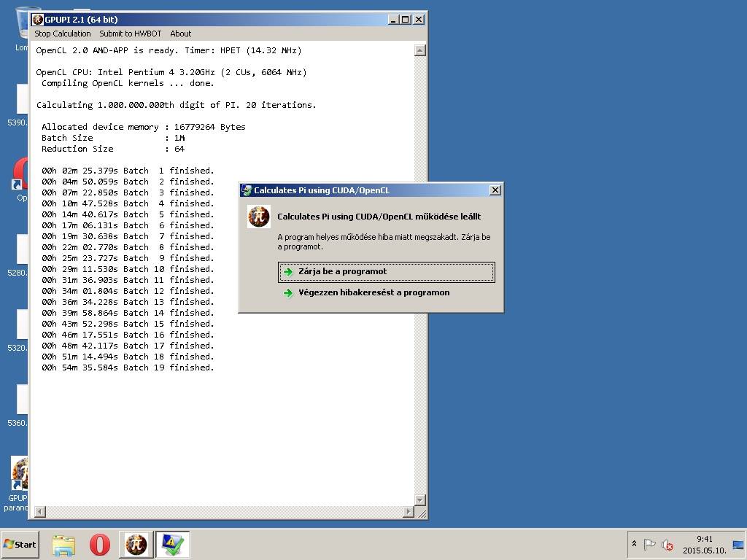
Task: Click the 'Calculating 1.000.000.000th digit' line
Action: [x=177, y=105]
